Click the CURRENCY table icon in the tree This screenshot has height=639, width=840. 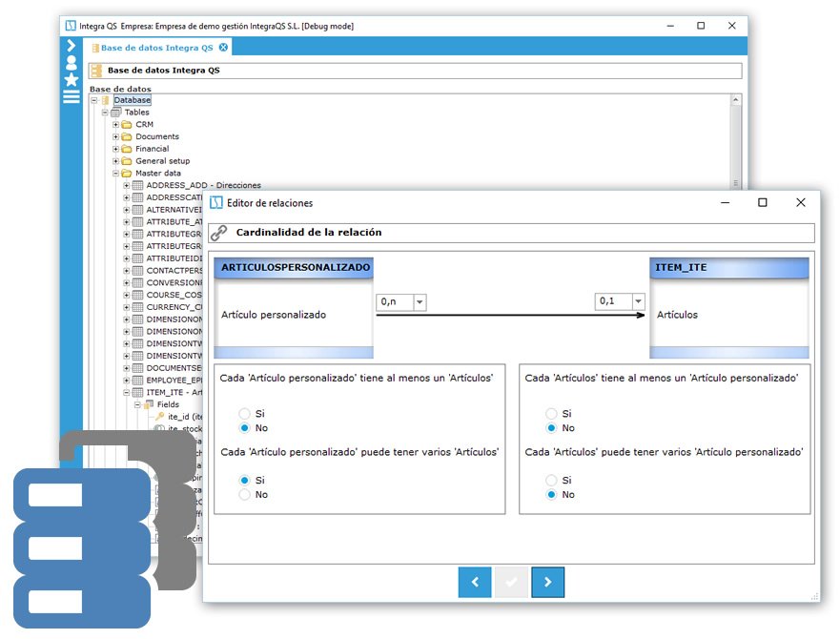click(x=137, y=307)
